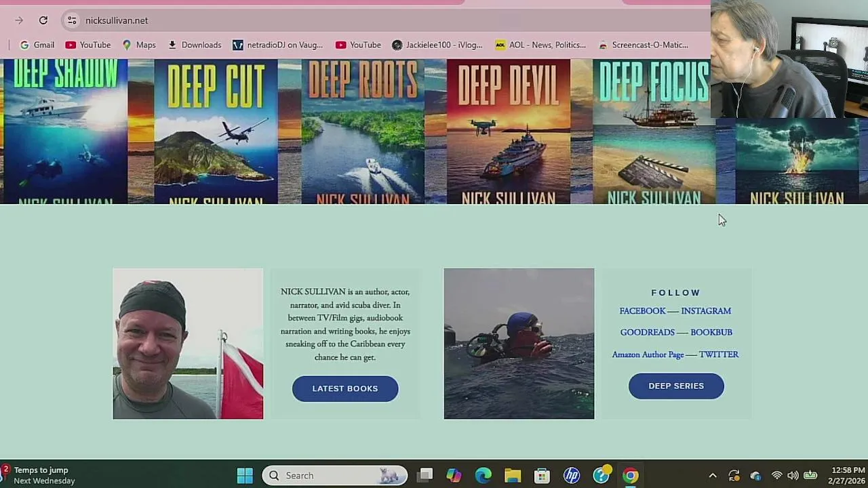Viewport: 868px width, 488px height.
Task: Open the netradioDJ on Vaug... bookmark
Action: coord(278,45)
